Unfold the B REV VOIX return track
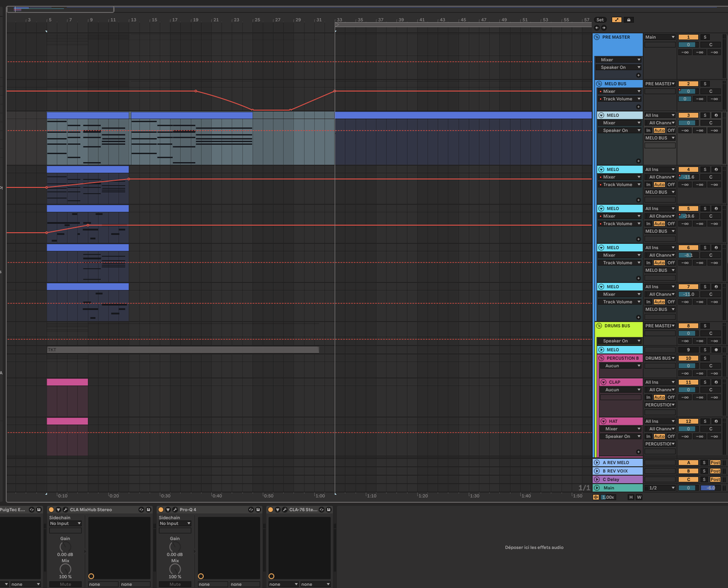Viewport: 728px width, 588px height. pos(598,471)
